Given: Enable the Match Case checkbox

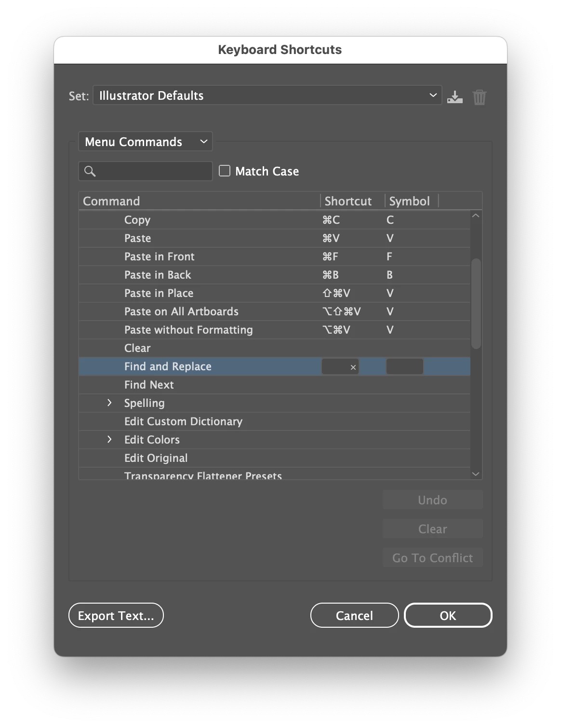Looking at the screenshot, I should (x=225, y=171).
